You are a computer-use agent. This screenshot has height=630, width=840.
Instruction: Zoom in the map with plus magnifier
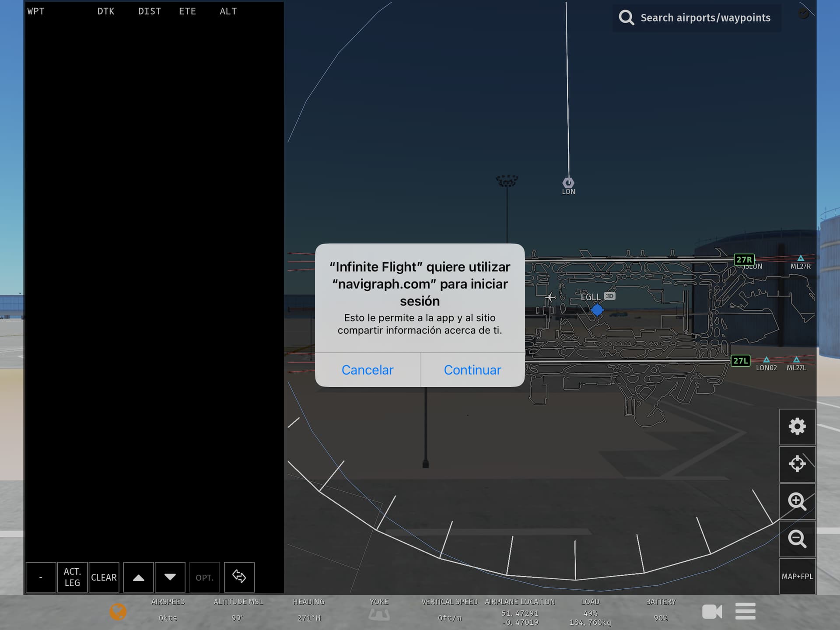[797, 501]
